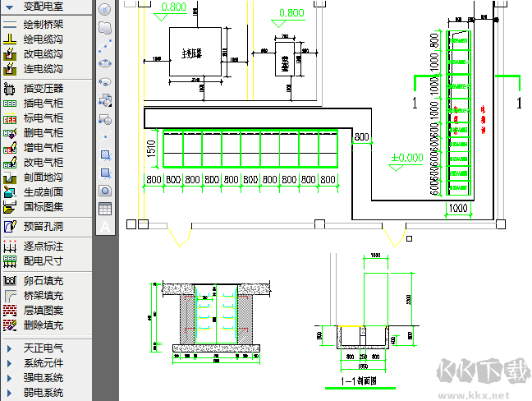Expand the 天正电气 menu group
Image resolution: width=532 pixels, height=401 pixels.
tap(10, 348)
